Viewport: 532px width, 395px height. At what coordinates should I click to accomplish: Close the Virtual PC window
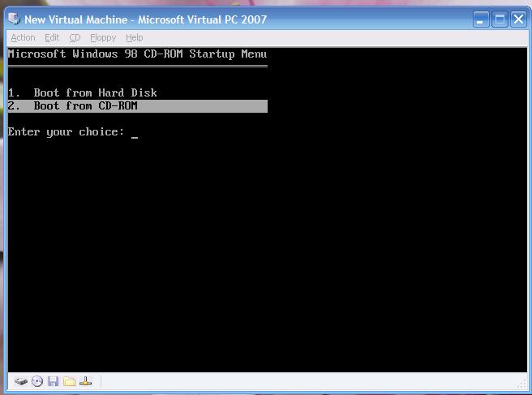click(518, 19)
